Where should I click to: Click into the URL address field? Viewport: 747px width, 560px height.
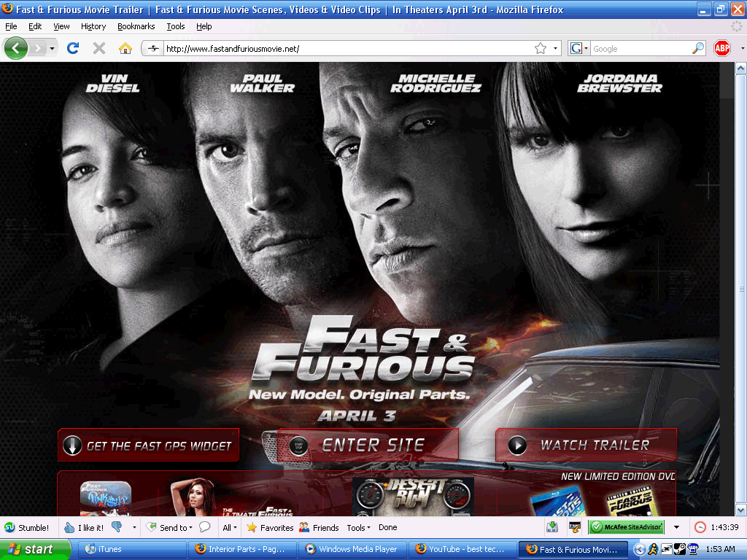348,49
